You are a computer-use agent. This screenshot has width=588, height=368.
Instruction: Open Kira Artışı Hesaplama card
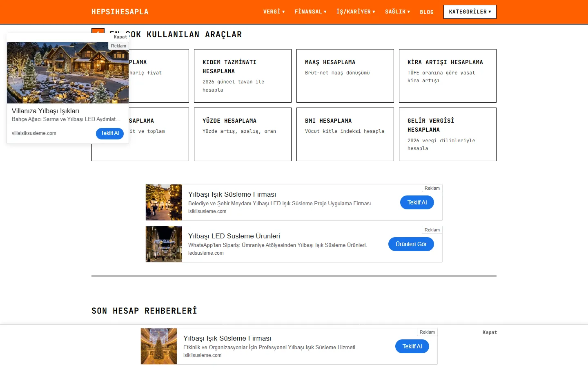[448, 76]
